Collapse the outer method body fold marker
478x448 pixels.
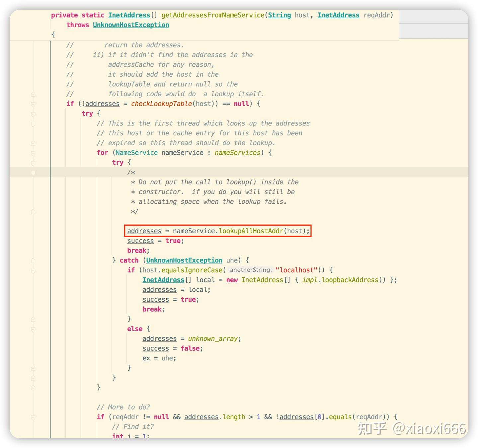pos(33,94)
